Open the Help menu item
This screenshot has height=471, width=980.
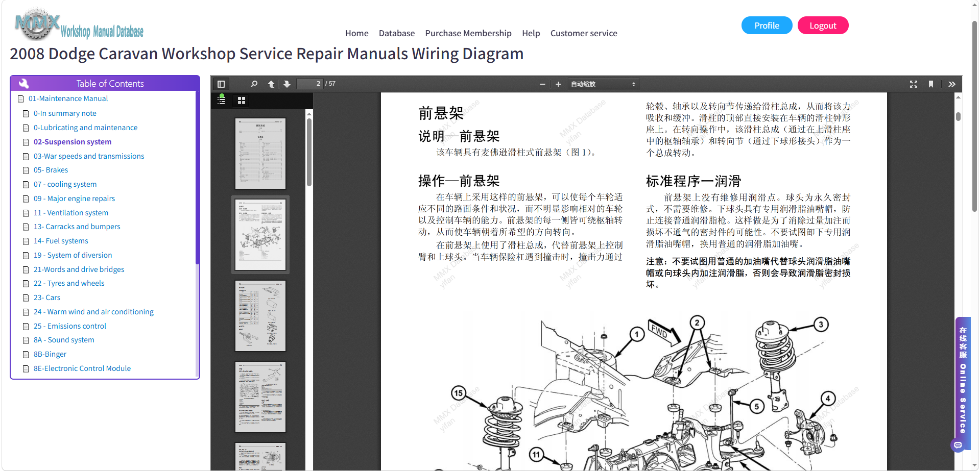531,33
